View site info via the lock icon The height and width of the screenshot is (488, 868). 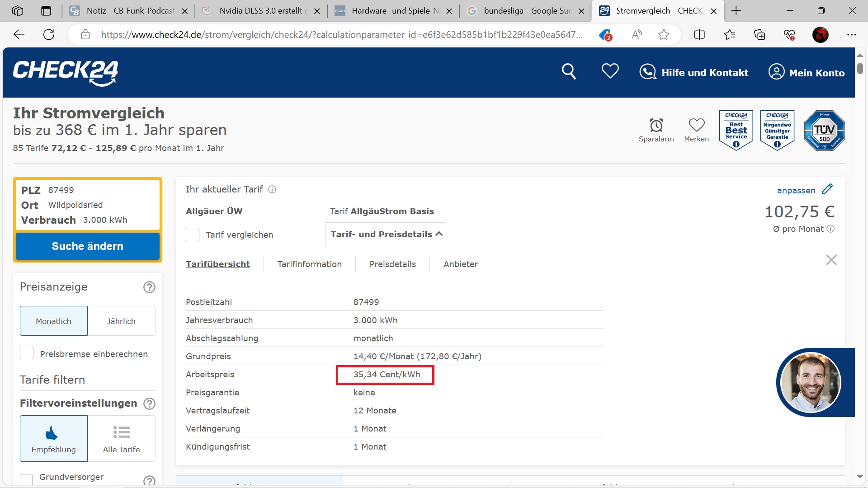pyautogui.click(x=85, y=34)
